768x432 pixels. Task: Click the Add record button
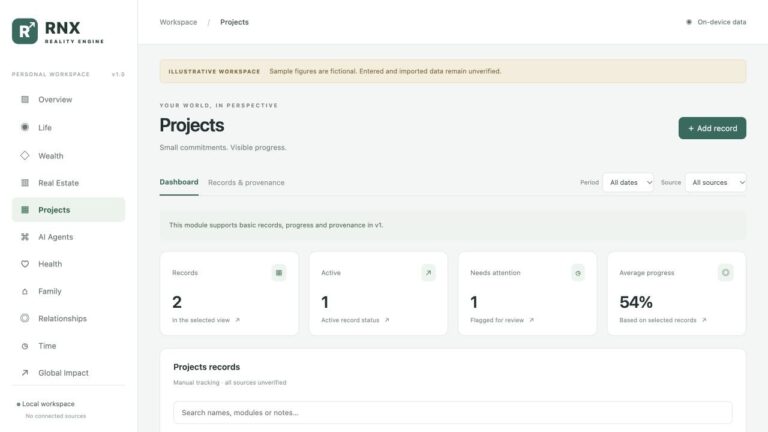[x=712, y=128]
